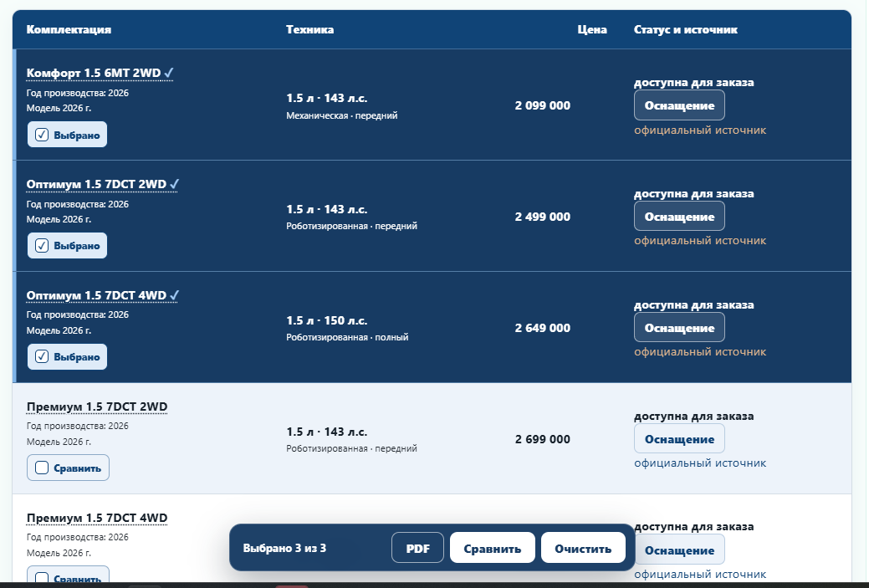Click the Техника column header
869x588 pixels.
pos(309,29)
